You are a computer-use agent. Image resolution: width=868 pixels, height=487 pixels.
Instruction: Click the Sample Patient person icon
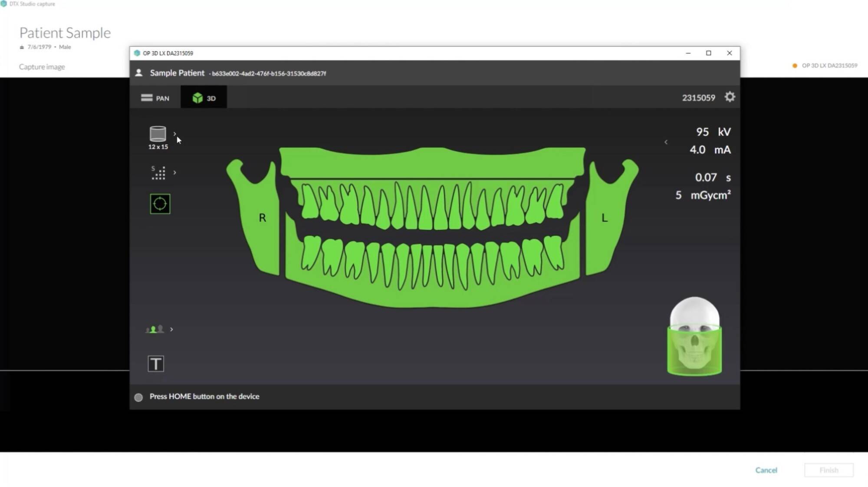pos(139,73)
